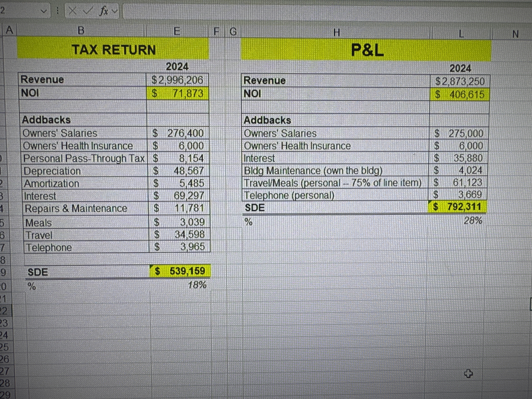Screen dimensions: 532x399
Task: Open the Insert Function fx icon
Action: [104, 11]
